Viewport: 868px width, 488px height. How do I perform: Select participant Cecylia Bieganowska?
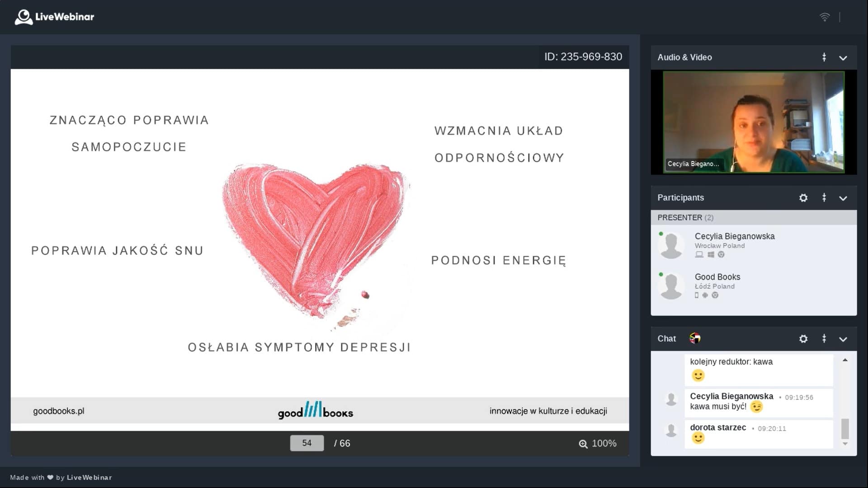point(734,236)
